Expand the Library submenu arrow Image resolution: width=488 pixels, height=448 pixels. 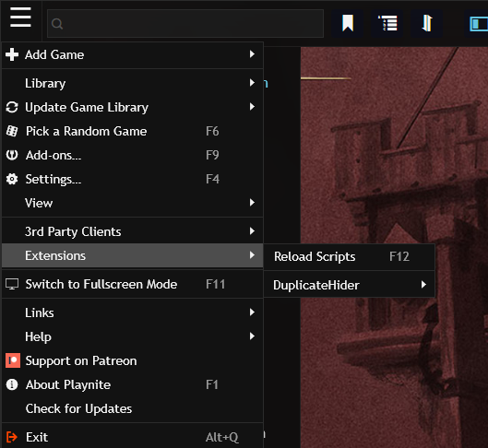(x=252, y=83)
